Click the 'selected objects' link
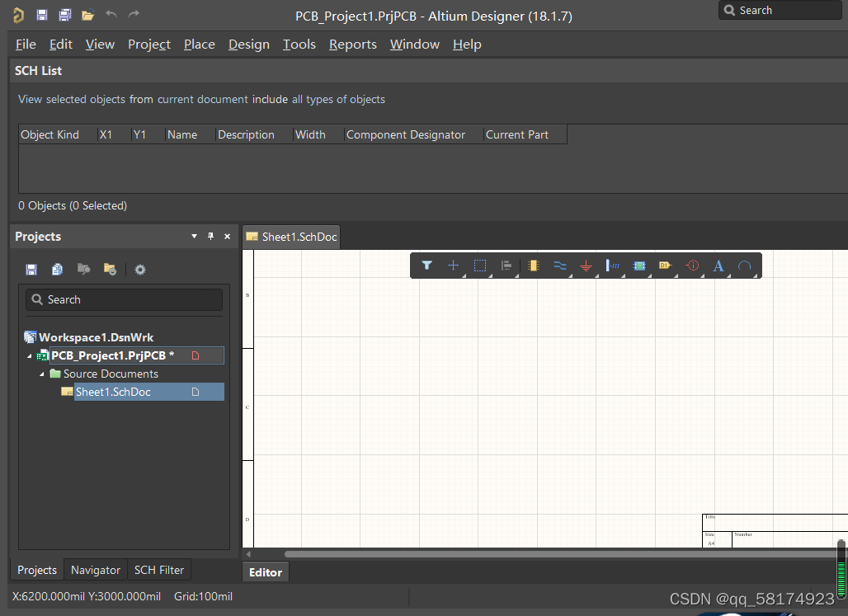The image size is (848, 616). 86,99
